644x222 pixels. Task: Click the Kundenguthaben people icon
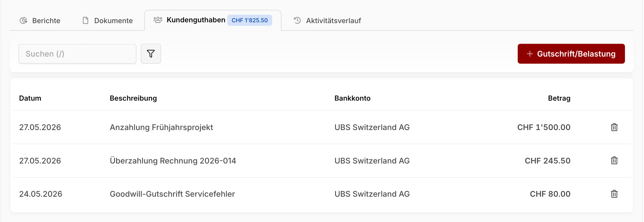pos(158,20)
